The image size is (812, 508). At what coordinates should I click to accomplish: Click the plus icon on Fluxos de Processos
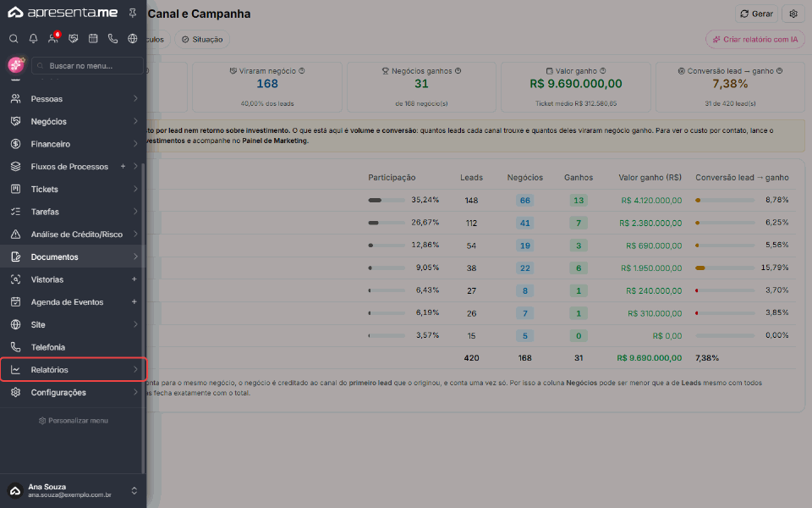[123, 167]
